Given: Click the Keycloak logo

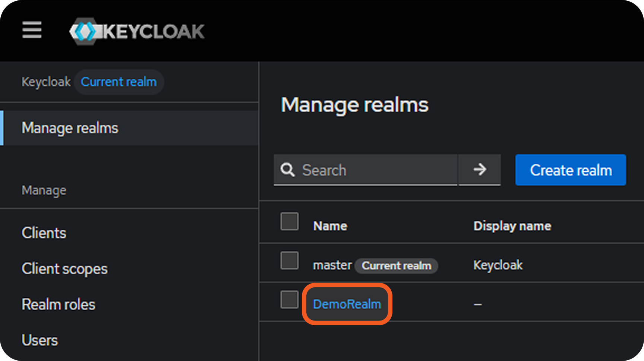Looking at the screenshot, I should click(137, 31).
